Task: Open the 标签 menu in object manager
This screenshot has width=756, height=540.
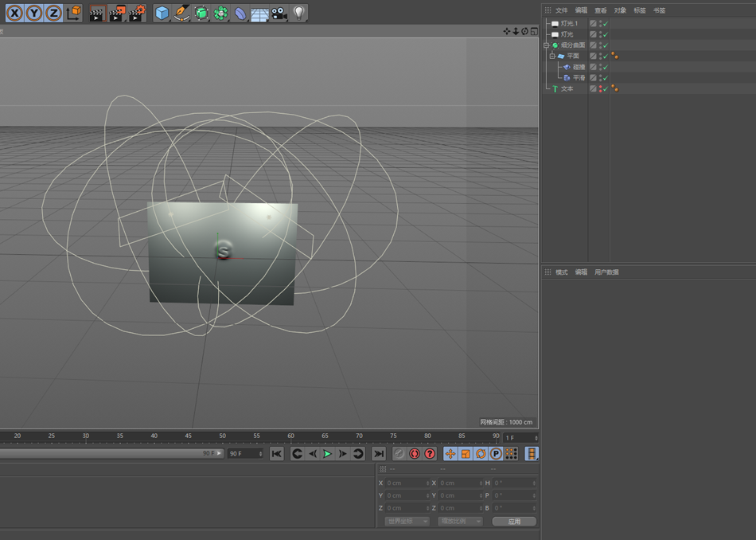Action: (640, 10)
